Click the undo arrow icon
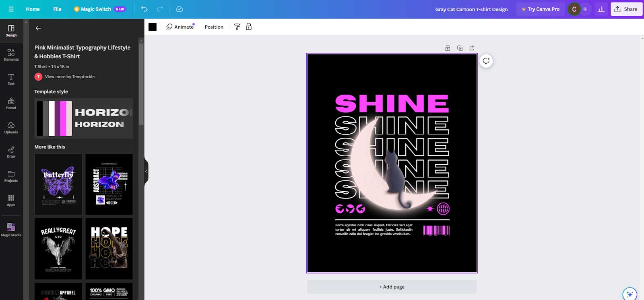 point(144,9)
